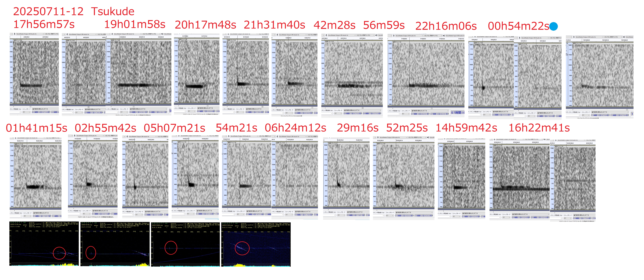
Task: Click the 7:16:09.0 mark on timeline ruler
Action: (x=423, y=39)
